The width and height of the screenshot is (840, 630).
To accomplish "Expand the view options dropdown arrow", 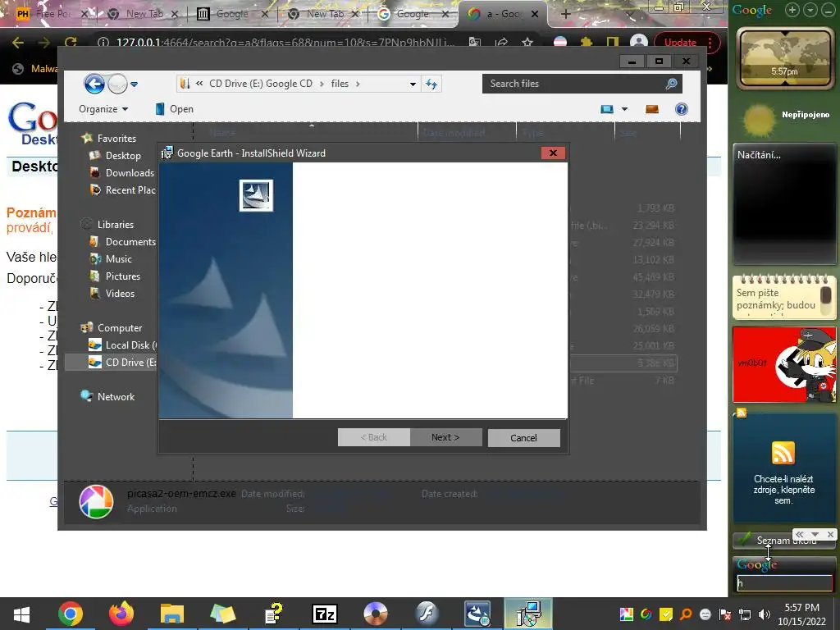I will click(x=624, y=109).
